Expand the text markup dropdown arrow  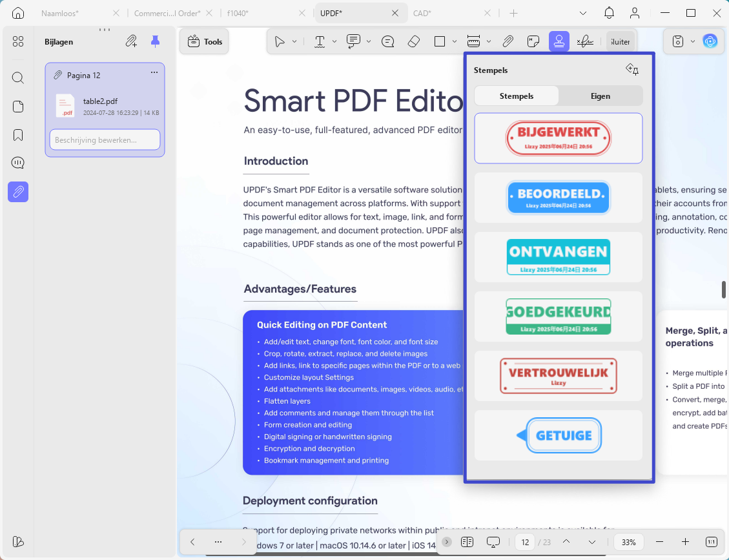click(334, 41)
